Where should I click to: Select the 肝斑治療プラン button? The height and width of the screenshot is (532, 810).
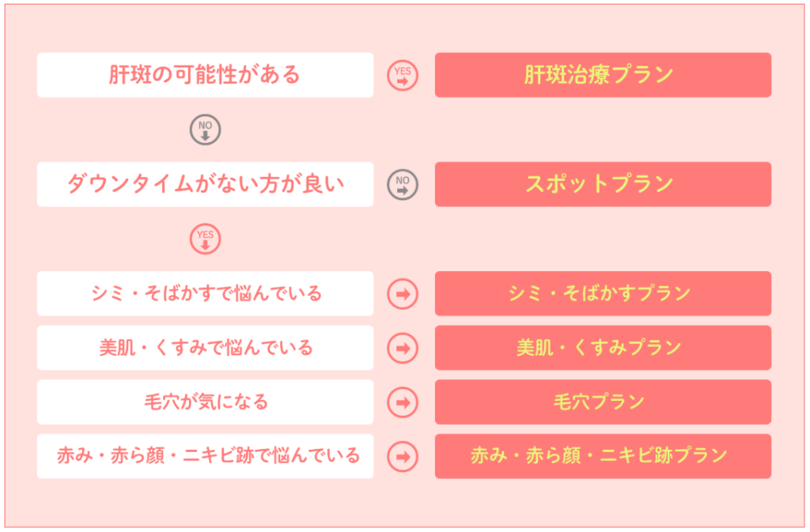click(603, 75)
